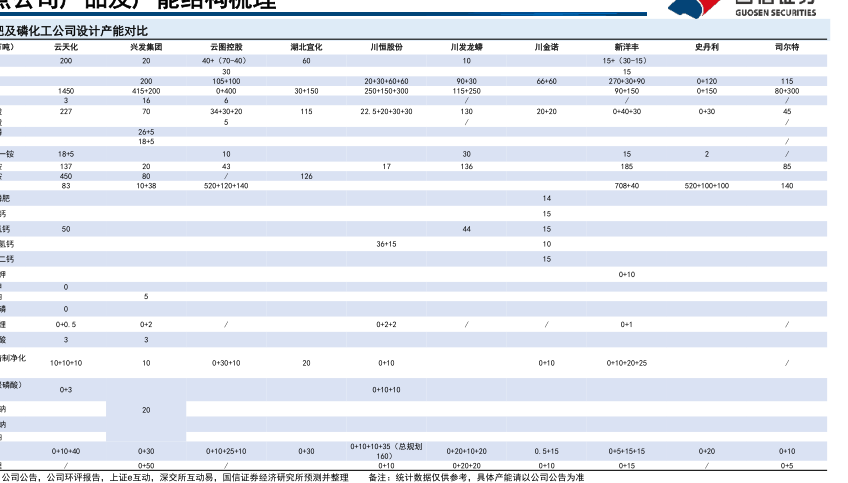Image resolution: width=848 pixels, height=483 pixels.
Task: Select the cell 250+150+300
Action: point(386,91)
